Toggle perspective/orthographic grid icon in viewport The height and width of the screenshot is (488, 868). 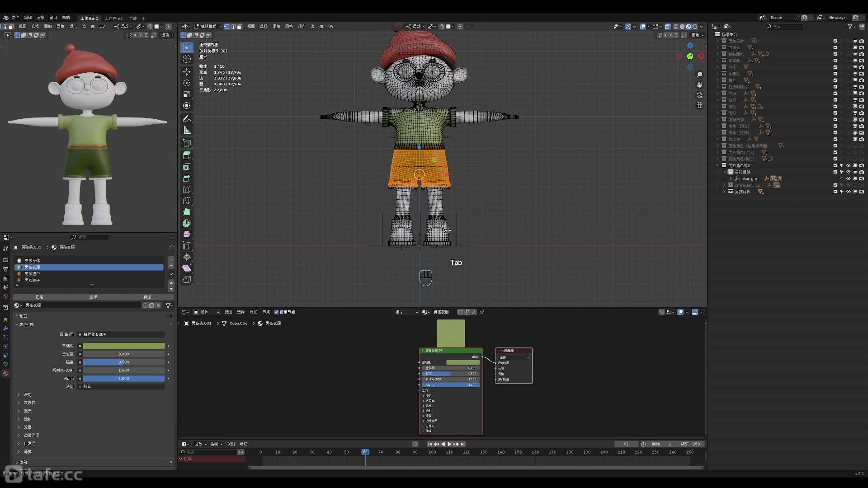pyautogui.click(x=699, y=105)
